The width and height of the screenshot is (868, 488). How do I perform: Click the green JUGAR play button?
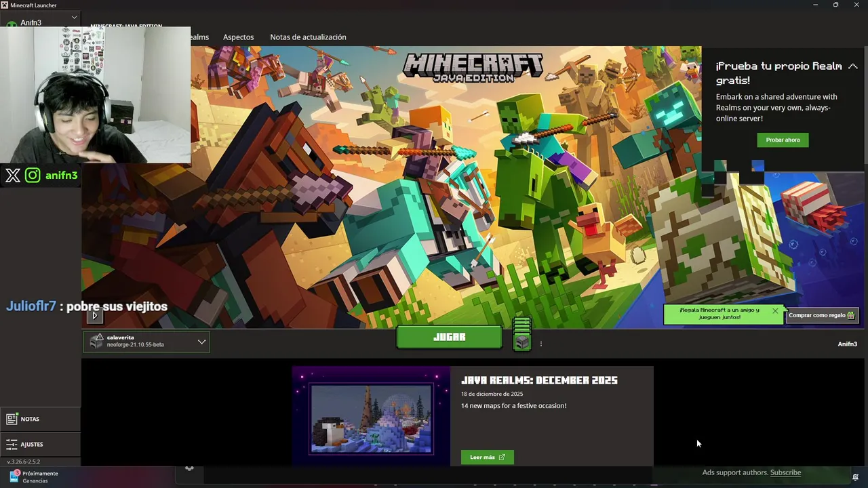(449, 337)
